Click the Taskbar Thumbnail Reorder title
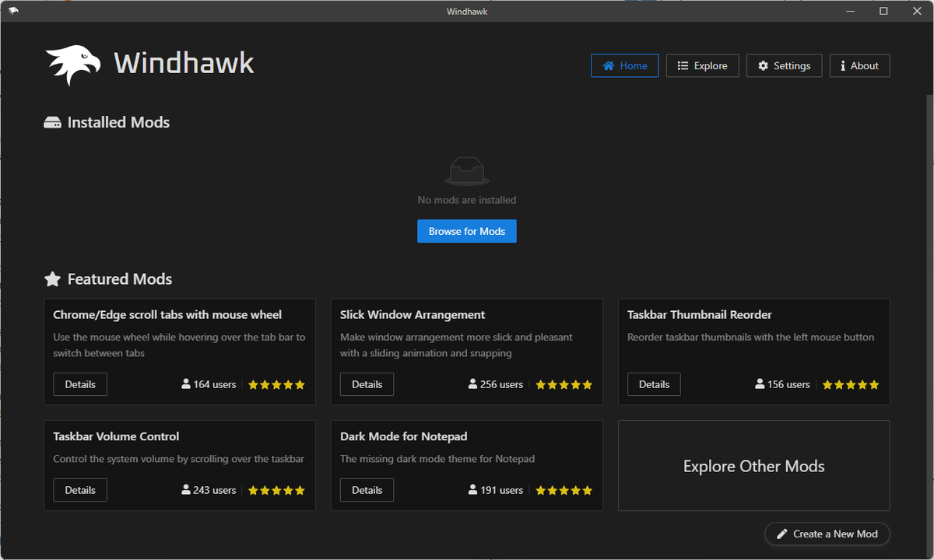 (x=700, y=315)
